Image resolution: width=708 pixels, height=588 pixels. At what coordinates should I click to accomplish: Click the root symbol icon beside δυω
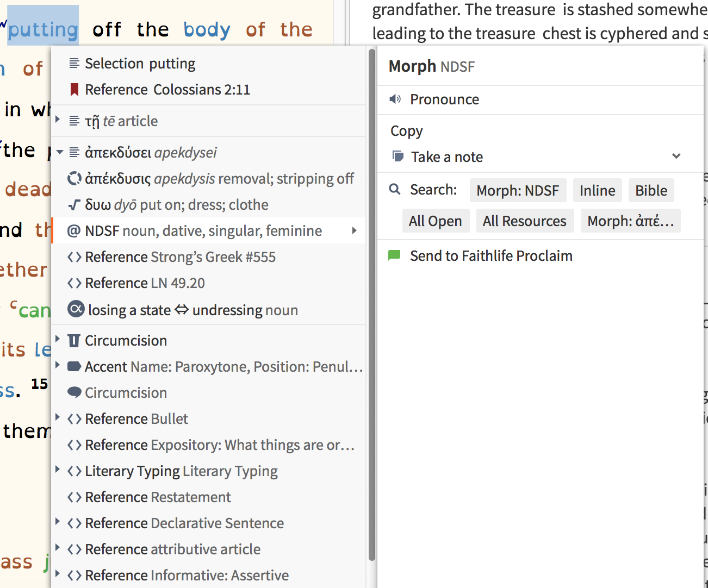tap(74, 205)
